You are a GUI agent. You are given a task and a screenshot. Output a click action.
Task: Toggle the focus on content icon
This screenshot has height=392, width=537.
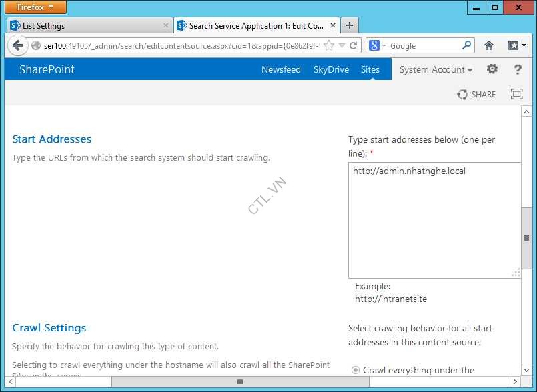coord(516,94)
